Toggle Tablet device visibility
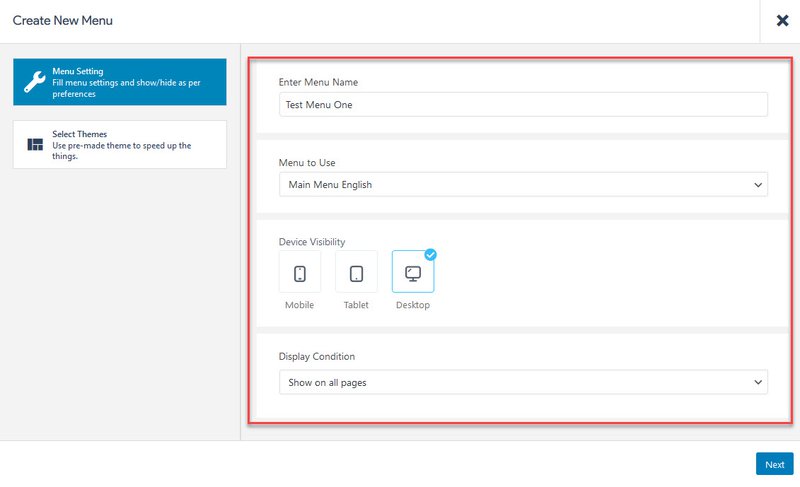Image resolution: width=800 pixels, height=487 pixels. tap(356, 272)
